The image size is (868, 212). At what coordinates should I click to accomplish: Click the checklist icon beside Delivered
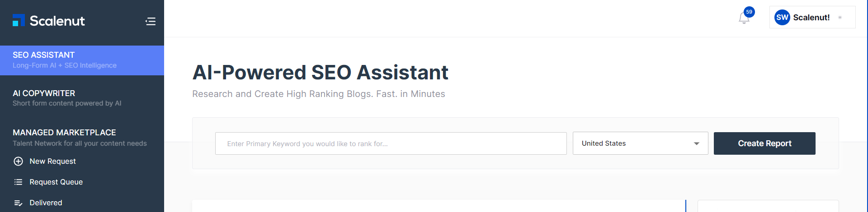18,203
